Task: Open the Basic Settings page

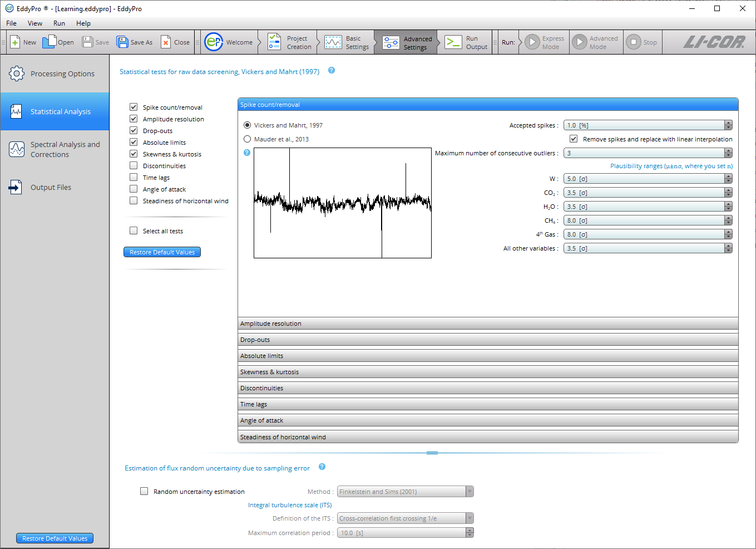Action: [347, 42]
